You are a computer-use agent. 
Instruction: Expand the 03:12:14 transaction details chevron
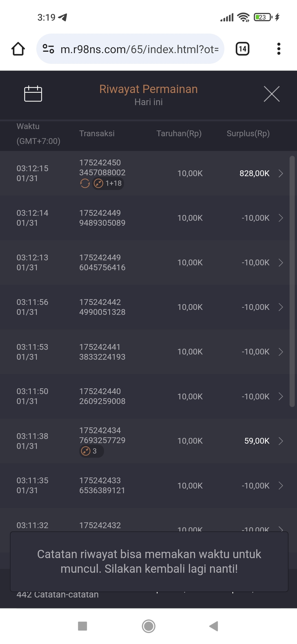280,218
